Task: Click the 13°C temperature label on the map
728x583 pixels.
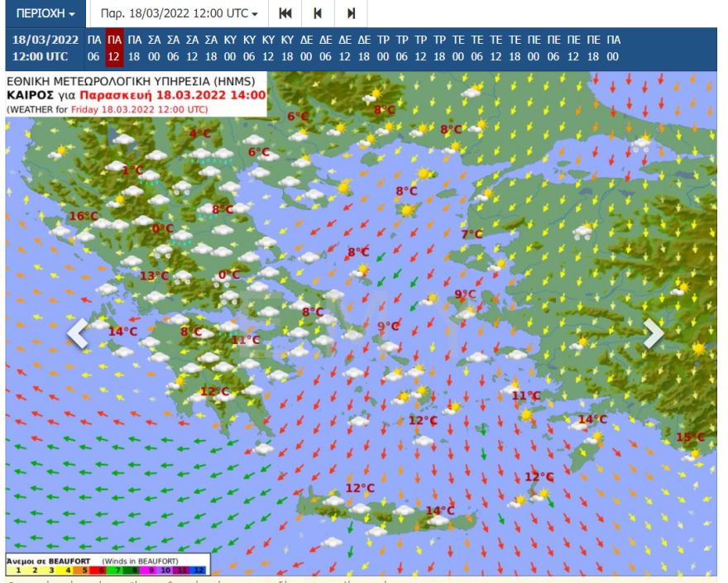Action: click(154, 276)
